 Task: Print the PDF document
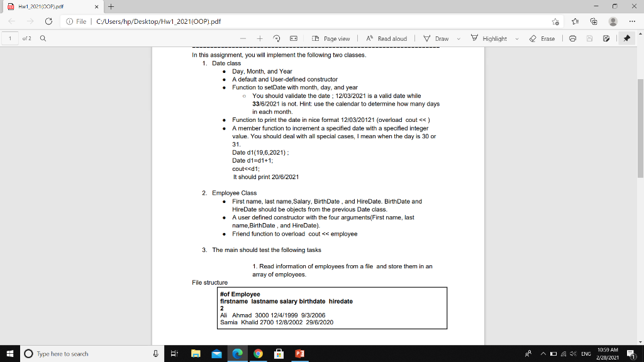click(x=573, y=38)
